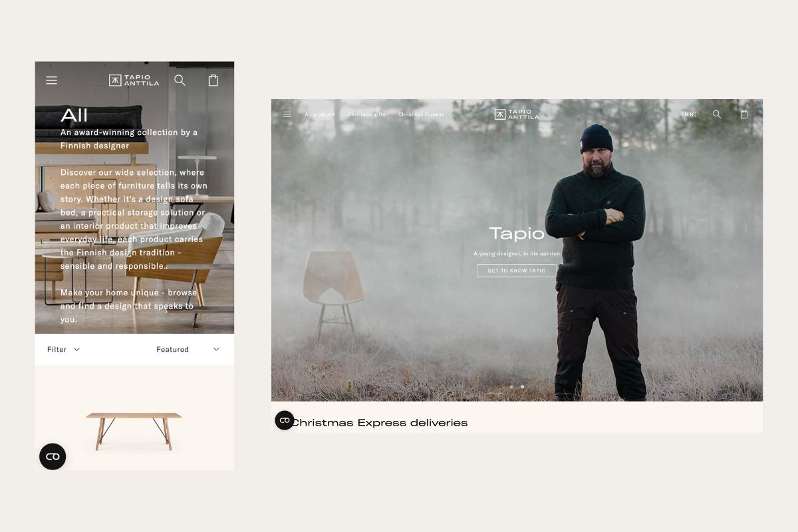Open the desktop shopping bag icon

click(x=744, y=114)
